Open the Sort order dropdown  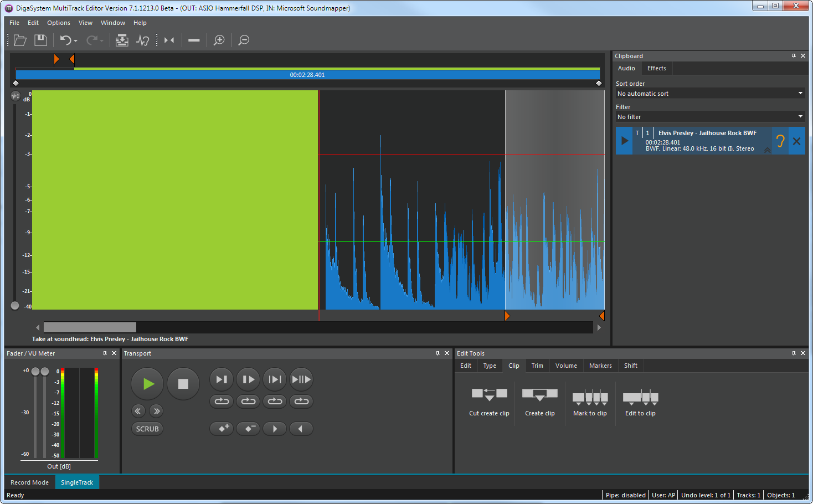tap(710, 94)
